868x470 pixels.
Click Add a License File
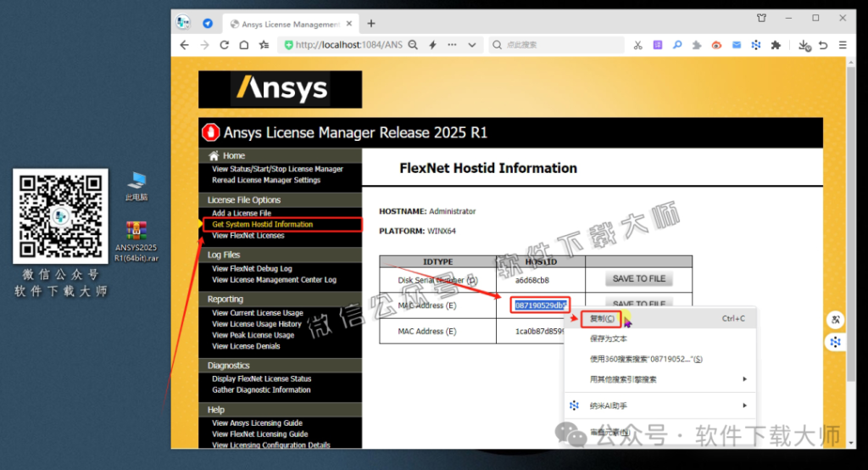242,213
